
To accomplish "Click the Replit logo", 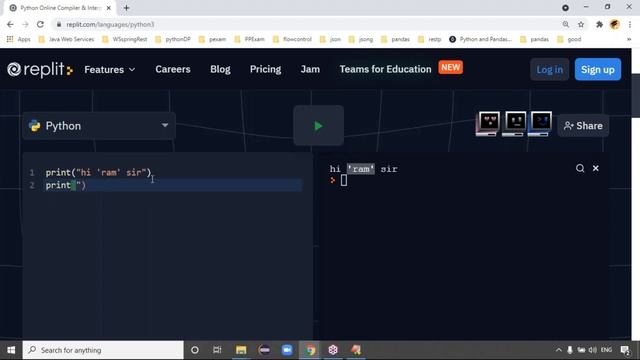I will tap(40, 69).
